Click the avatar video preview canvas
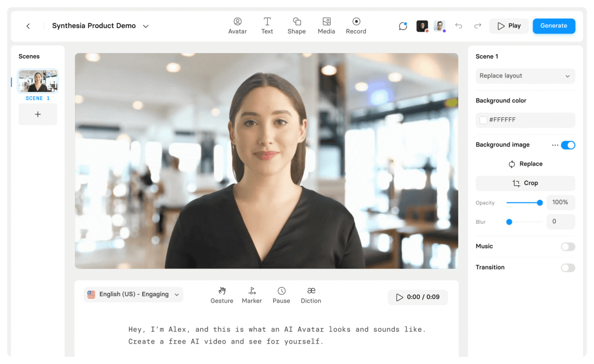 coord(266,161)
